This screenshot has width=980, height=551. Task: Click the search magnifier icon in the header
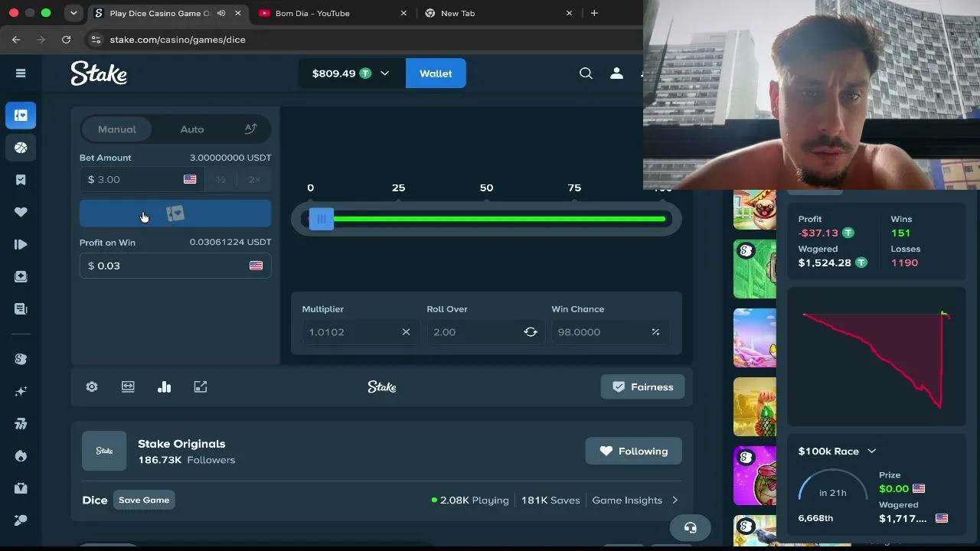tap(586, 73)
